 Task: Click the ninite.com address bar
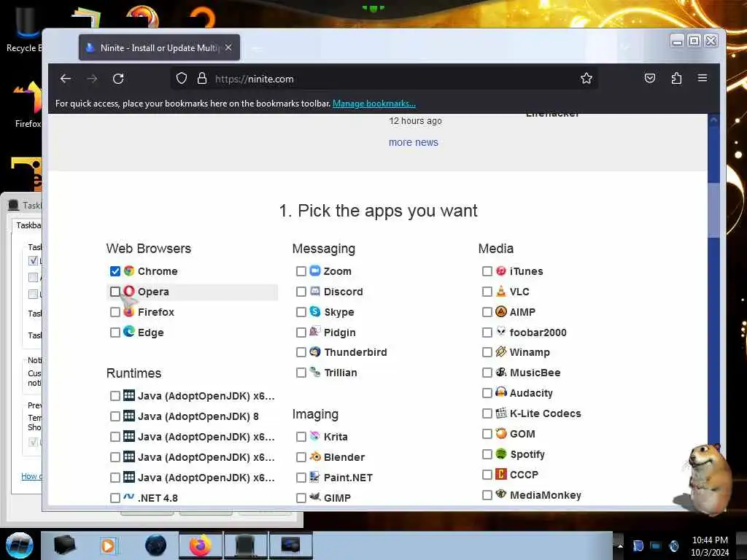click(384, 79)
